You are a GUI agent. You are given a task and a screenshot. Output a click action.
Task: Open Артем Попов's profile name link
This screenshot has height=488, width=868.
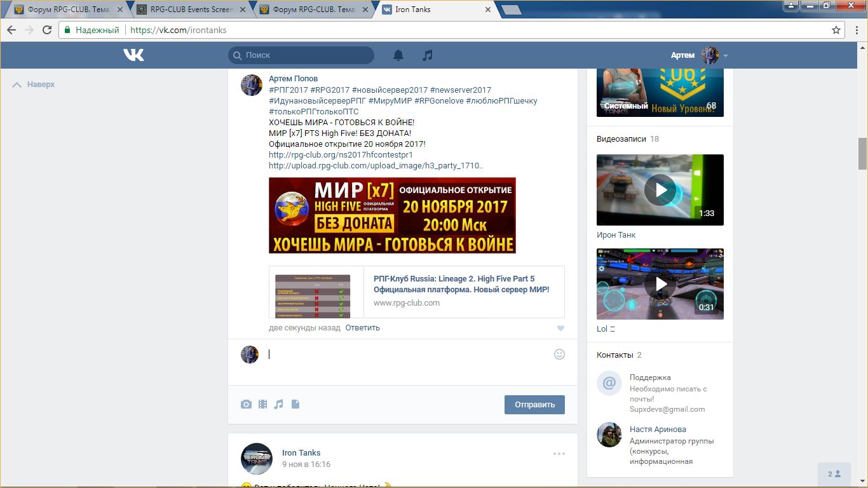(293, 79)
